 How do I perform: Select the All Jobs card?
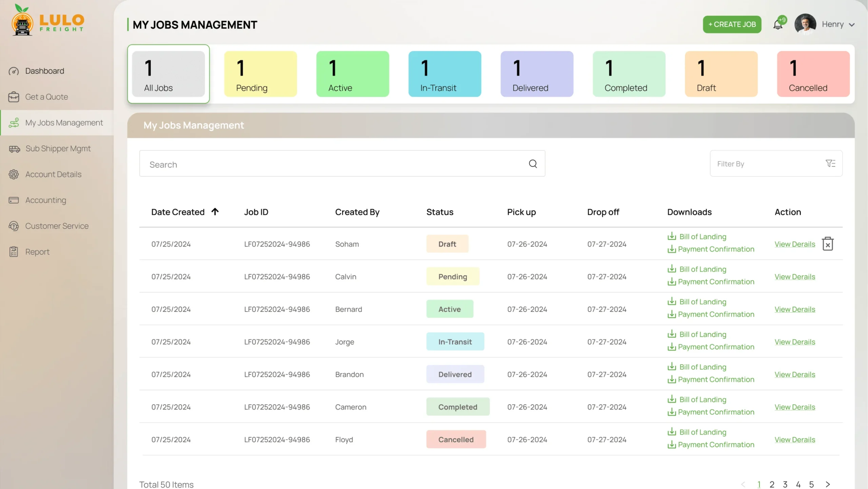pyautogui.click(x=169, y=74)
